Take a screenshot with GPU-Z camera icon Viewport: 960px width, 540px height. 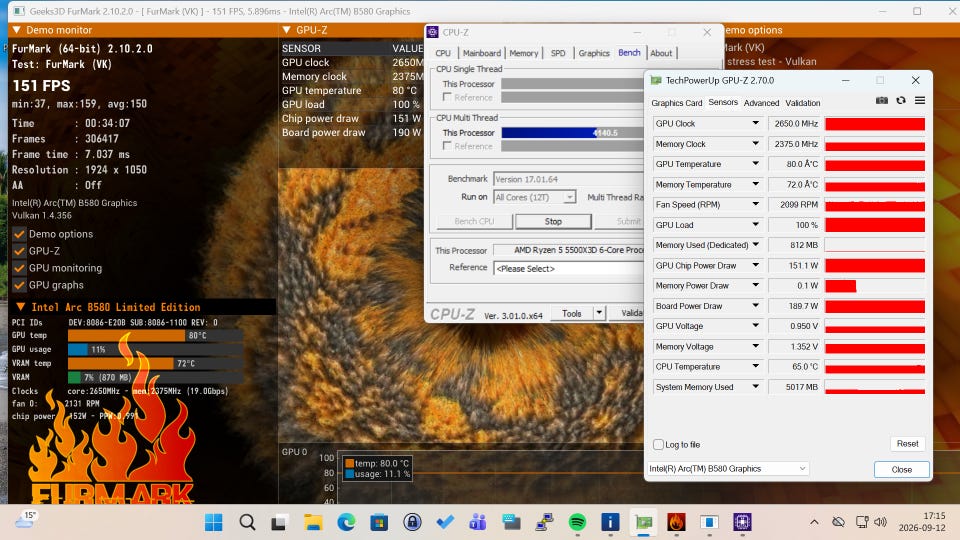pyautogui.click(x=882, y=100)
